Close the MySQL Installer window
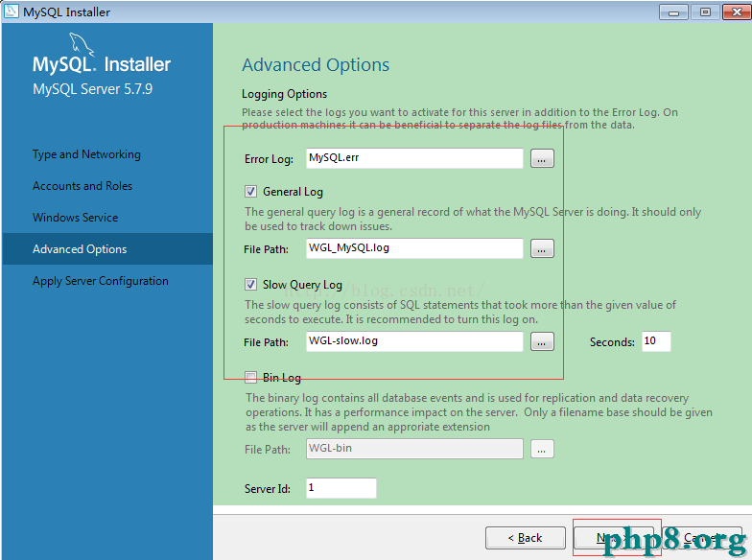The image size is (752, 560). (x=737, y=12)
